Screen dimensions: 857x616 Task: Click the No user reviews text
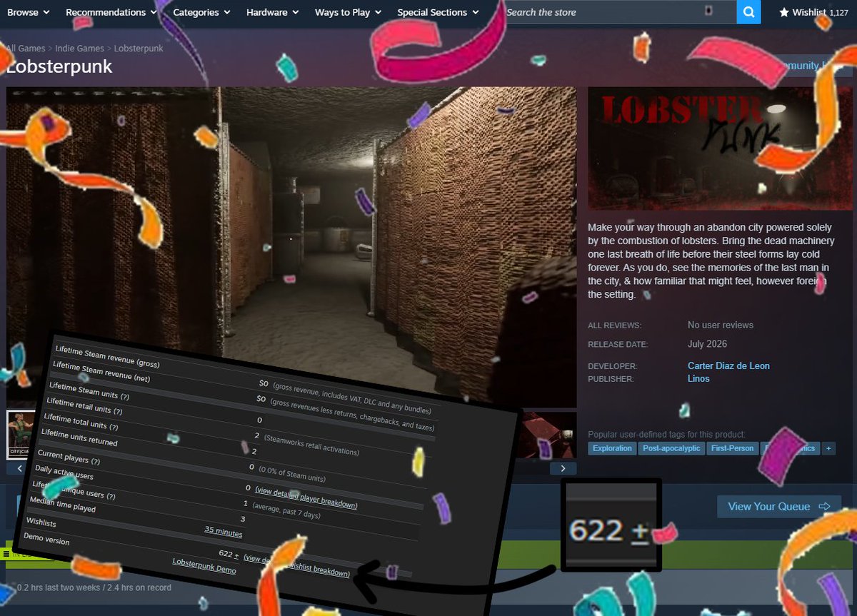[721, 325]
